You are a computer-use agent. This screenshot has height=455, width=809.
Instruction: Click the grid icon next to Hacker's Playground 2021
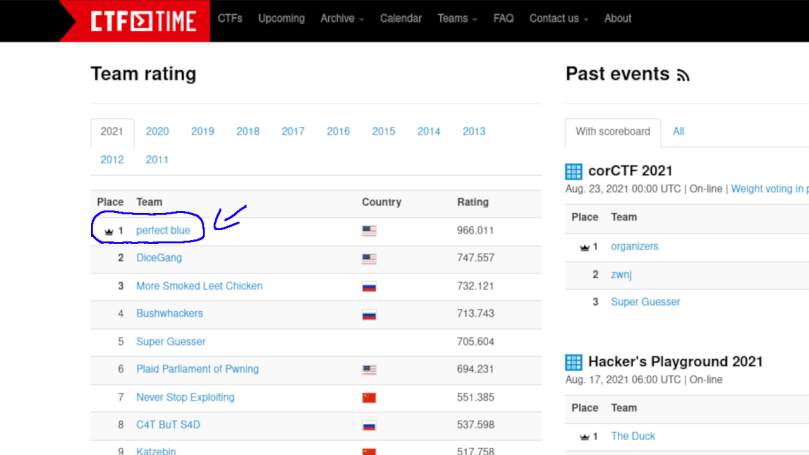point(573,362)
